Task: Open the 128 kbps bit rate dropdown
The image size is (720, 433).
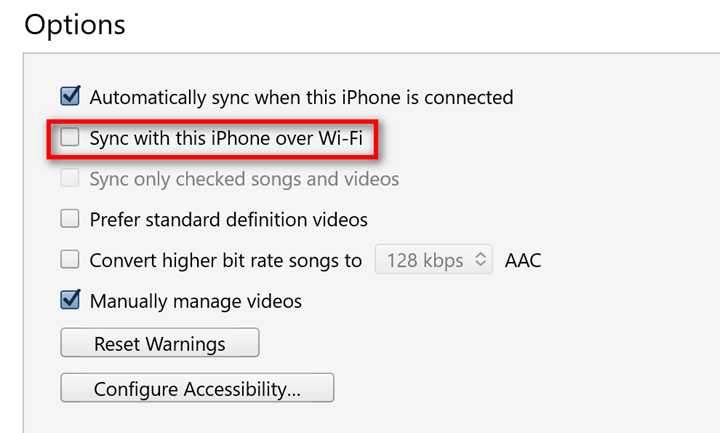Action: [433, 259]
